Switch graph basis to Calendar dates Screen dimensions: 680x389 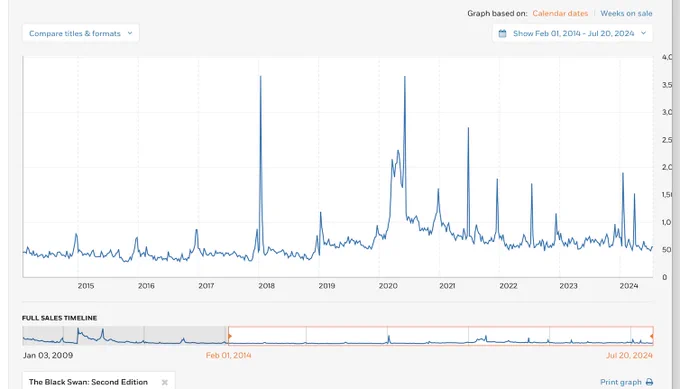pos(560,13)
